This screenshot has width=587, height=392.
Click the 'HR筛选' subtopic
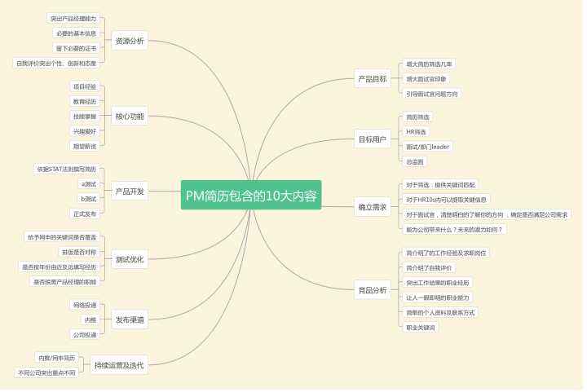(416, 132)
